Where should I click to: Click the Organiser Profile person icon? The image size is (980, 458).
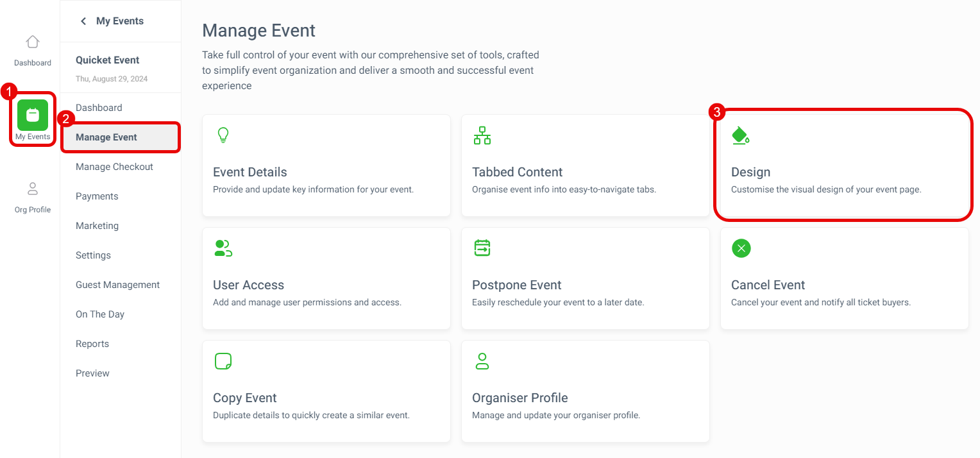[x=482, y=360]
